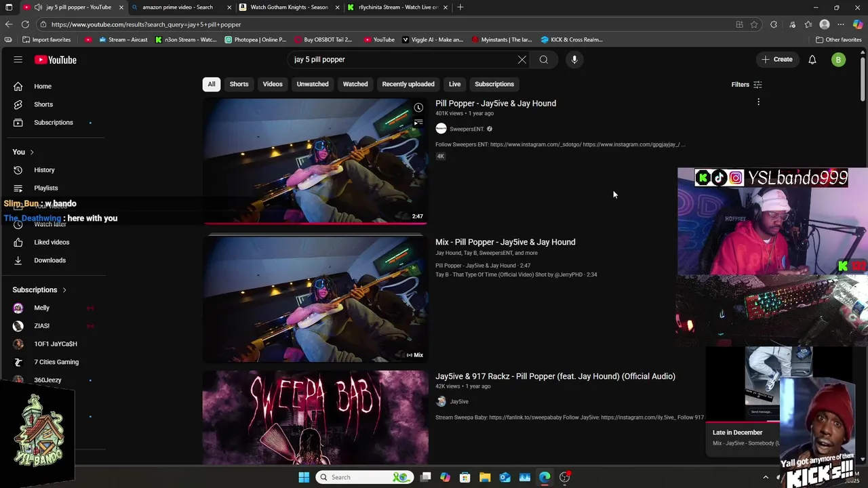
Task: Select the Videos filter chip
Action: pyautogui.click(x=273, y=84)
